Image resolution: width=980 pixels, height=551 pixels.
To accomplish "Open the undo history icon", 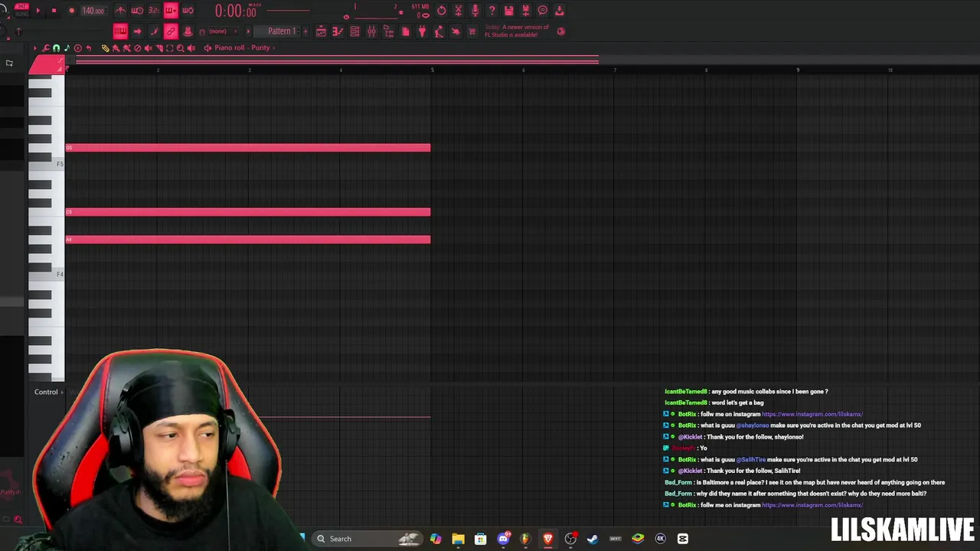I will point(442,11).
